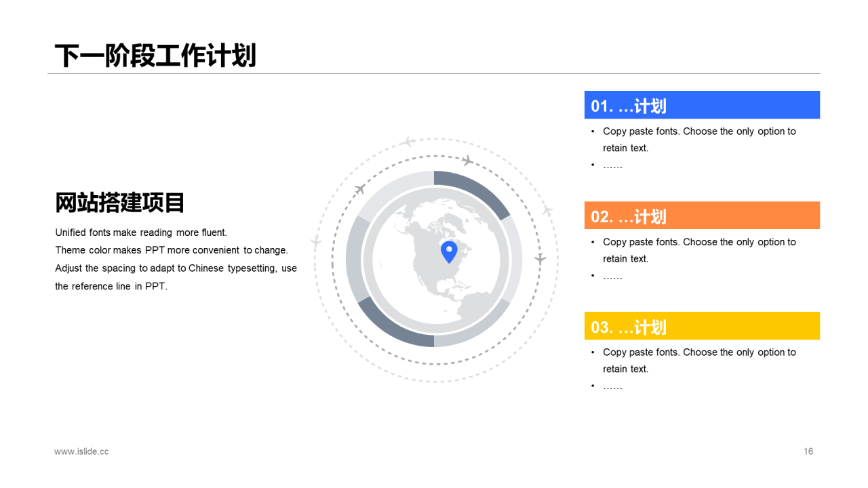
Task: Click the blue location pin on the map
Action: pyautogui.click(x=449, y=251)
